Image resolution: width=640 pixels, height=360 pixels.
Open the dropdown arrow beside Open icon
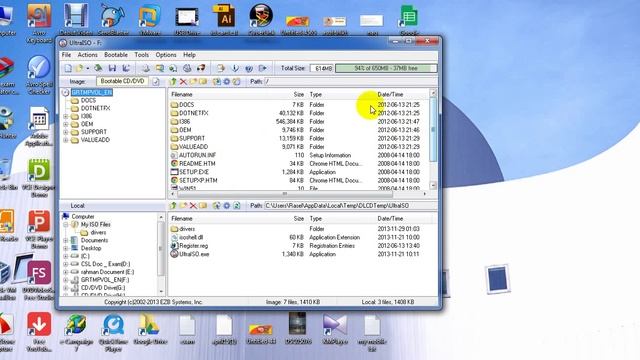point(87,69)
